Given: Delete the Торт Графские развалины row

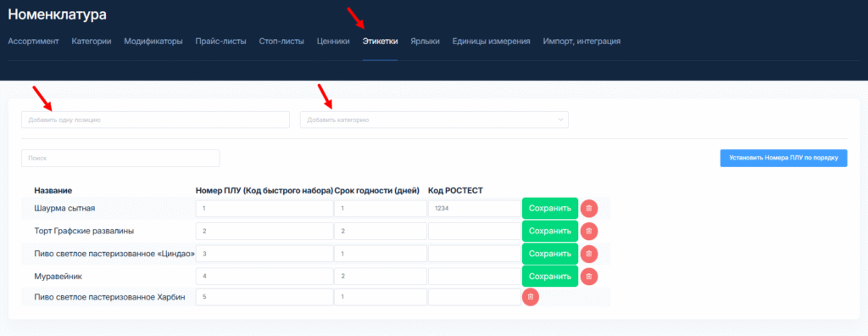Looking at the screenshot, I should 589,231.
